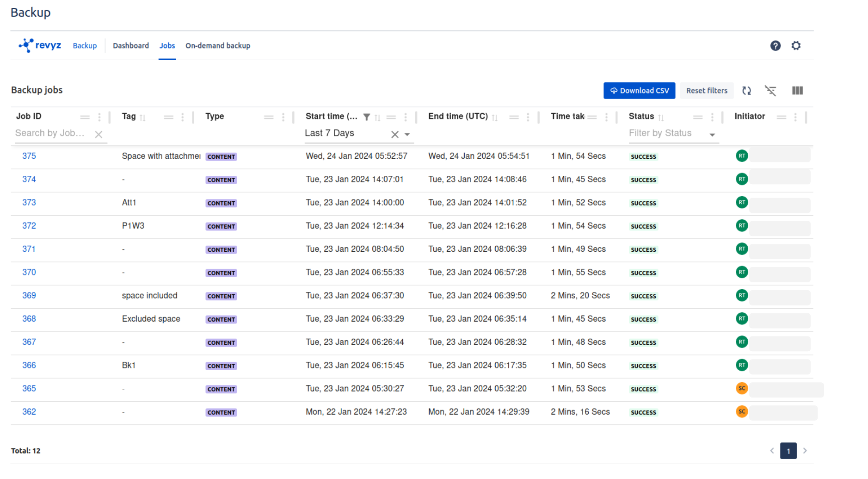Open Type column options menu

tap(283, 117)
